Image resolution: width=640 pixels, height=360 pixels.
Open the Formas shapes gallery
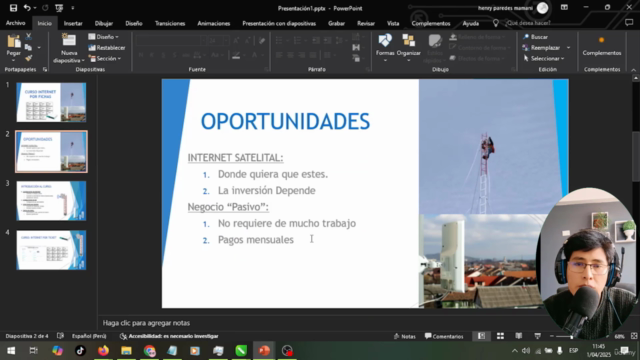click(385, 47)
